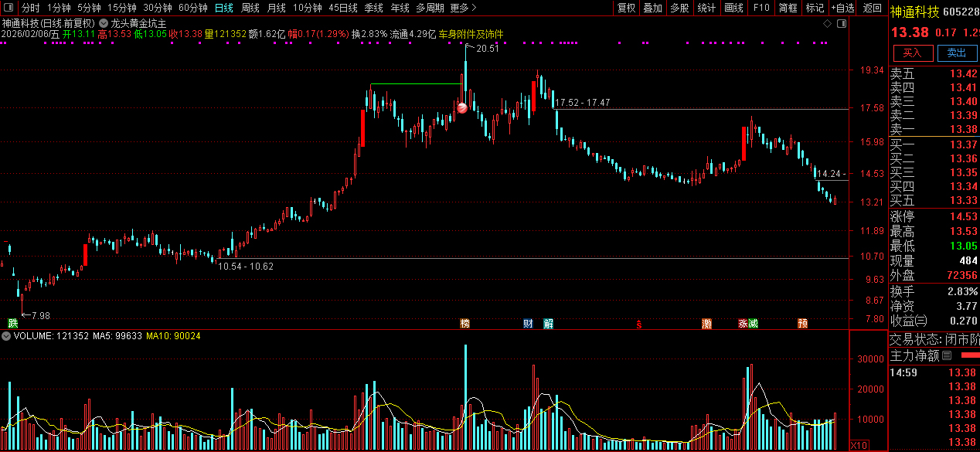Click the 标记 mark tool
This screenshot has width=980, height=452.
815,8
